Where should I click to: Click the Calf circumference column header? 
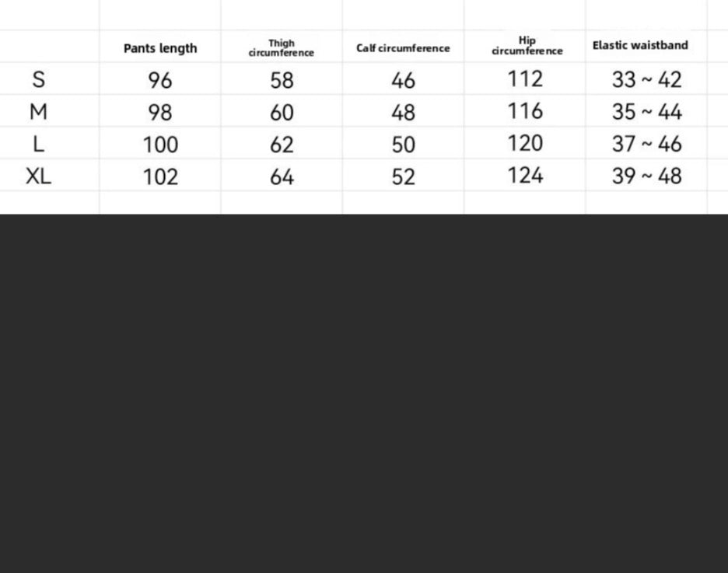[x=403, y=48]
